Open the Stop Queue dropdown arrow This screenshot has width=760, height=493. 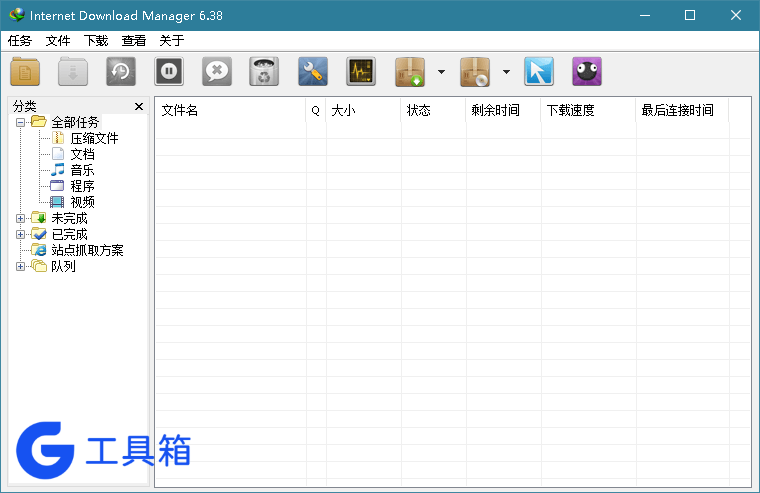click(x=506, y=72)
